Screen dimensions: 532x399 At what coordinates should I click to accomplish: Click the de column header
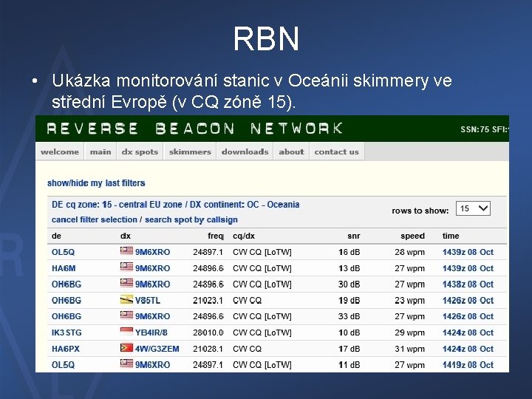coord(56,236)
